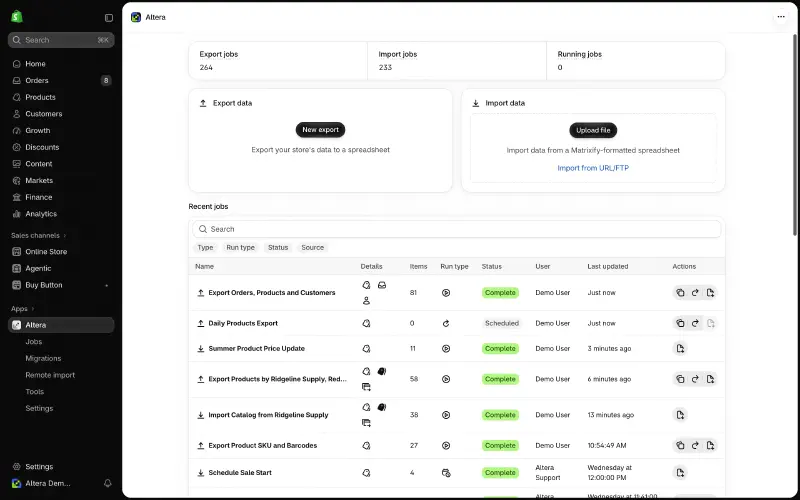The image size is (800, 500).
Task: Duplicate the Export Products by Ridgeline Supply job
Action: pyautogui.click(x=680, y=379)
